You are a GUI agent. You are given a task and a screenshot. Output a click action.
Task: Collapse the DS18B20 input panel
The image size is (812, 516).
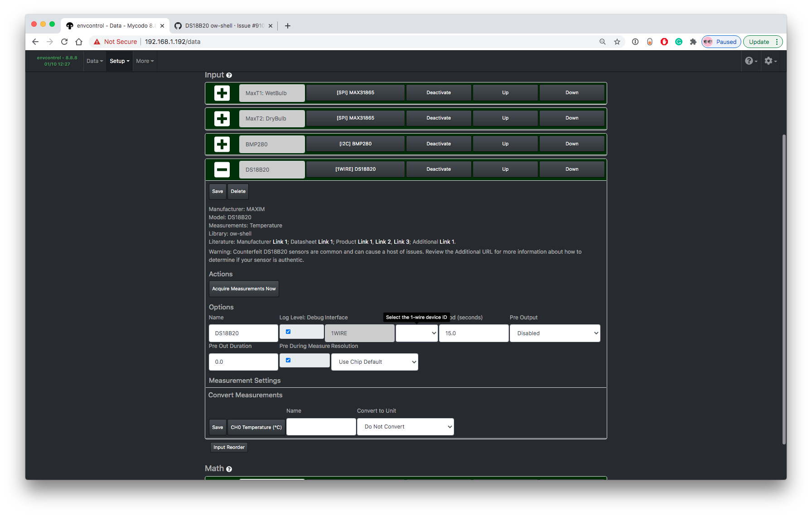click(x=222, y=169)
